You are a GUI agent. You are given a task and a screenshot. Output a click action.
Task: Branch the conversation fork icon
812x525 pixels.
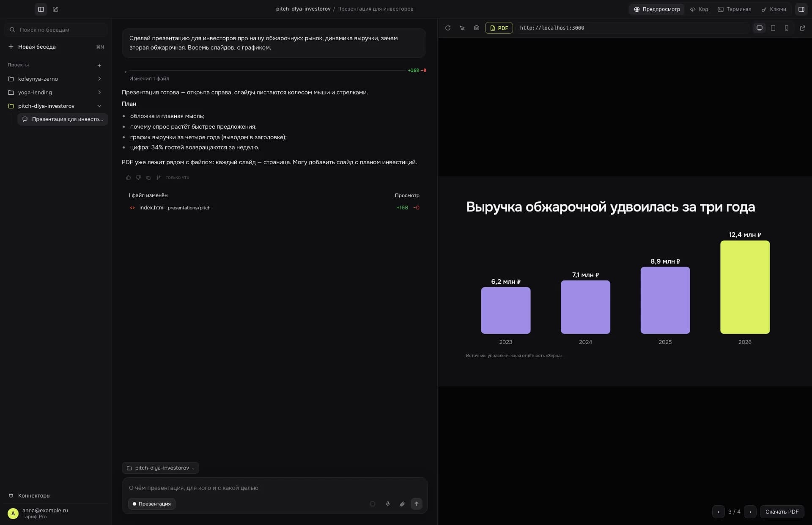(159, 178)
